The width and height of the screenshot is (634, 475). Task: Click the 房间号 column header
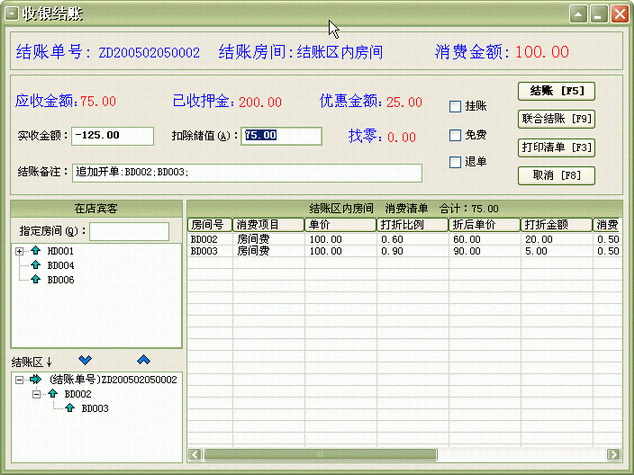(x=210, y=225)
